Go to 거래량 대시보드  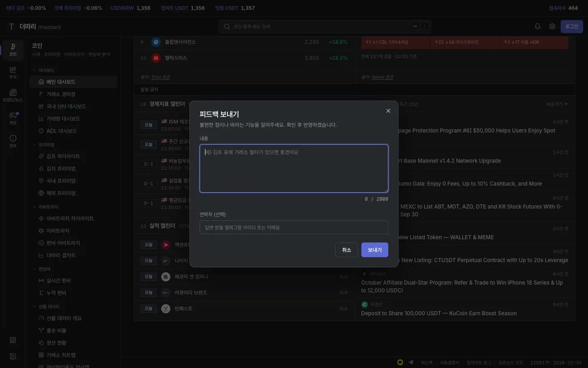click(x=73, y=119)
